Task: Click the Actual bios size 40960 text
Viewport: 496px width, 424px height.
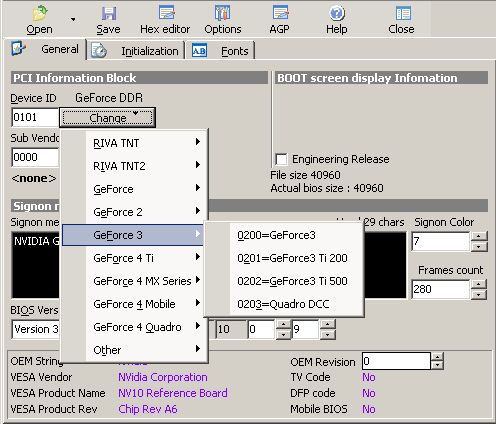Action: coord(327,189)
